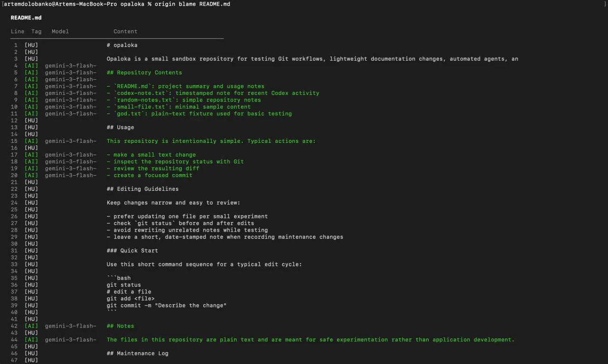Click the "### Quick Start" heading
608x364 pixels.
click(133, 251)
